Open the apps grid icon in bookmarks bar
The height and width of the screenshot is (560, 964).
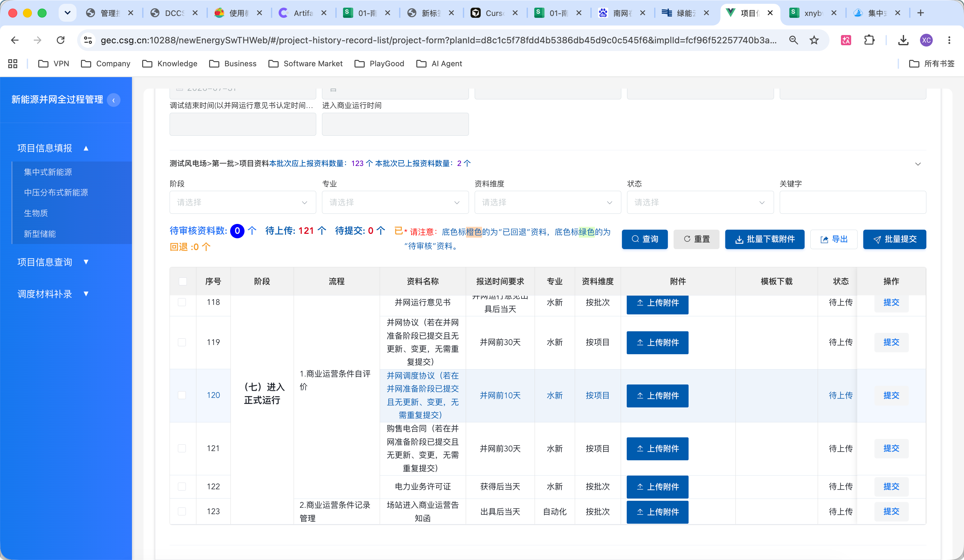(x=13, y=63)
